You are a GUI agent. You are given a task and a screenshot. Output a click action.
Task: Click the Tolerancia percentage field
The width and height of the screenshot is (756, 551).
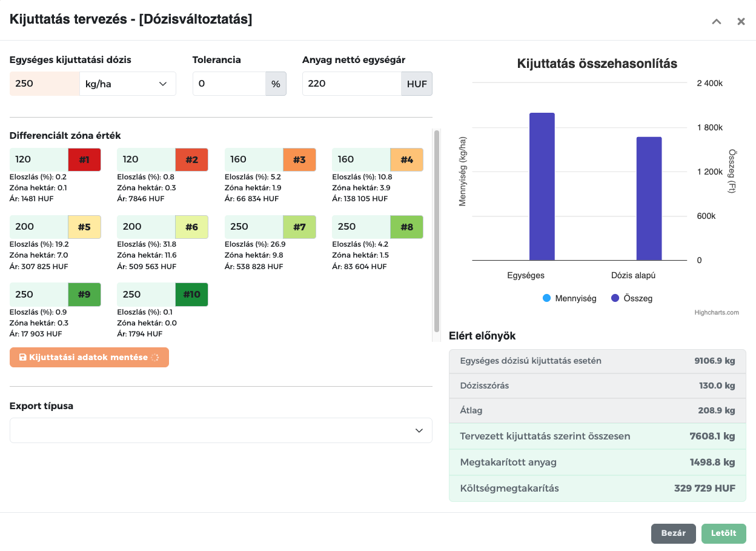point(229,84)
